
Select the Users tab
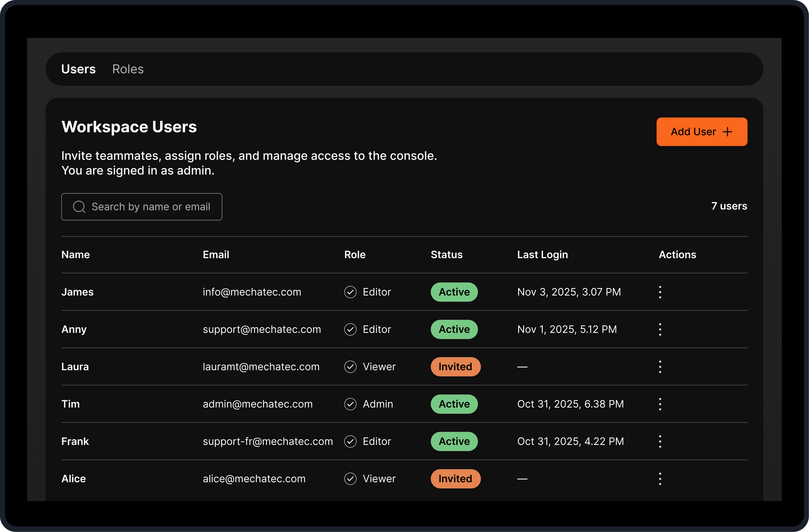point(78,69)
